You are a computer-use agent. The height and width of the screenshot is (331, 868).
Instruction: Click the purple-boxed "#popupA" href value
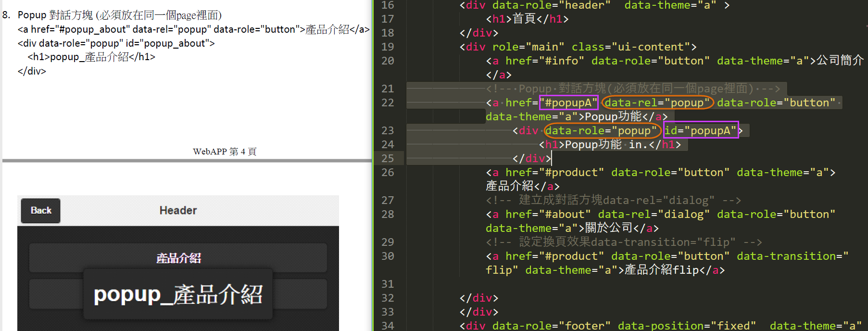click(x=568, y=103)
